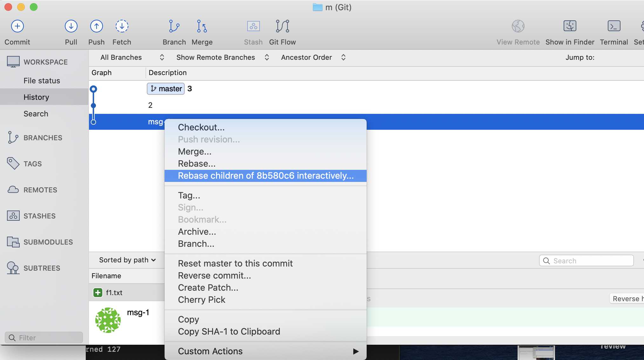The image size is (644, 360).
Task: Click the Commit toolbar icon
Action: (x=17, y=26)
